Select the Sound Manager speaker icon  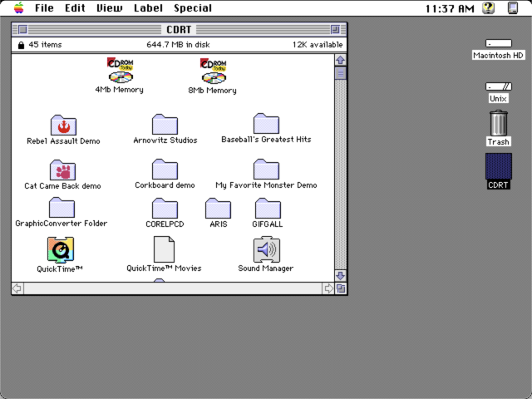pos(267,249)
